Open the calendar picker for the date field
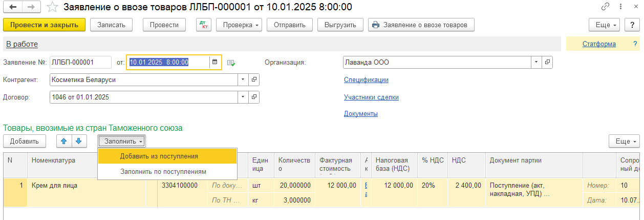 coord(215,62)
